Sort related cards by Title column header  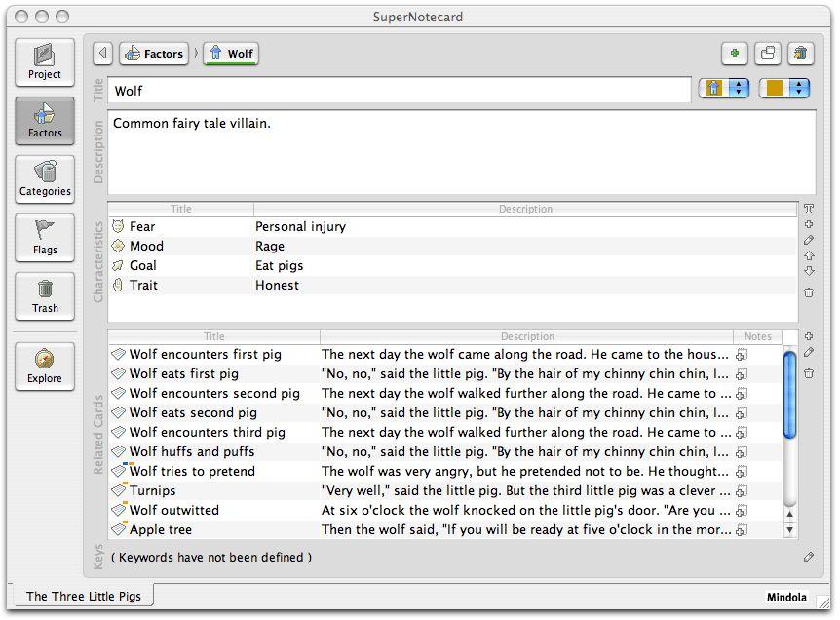[214, 336]
